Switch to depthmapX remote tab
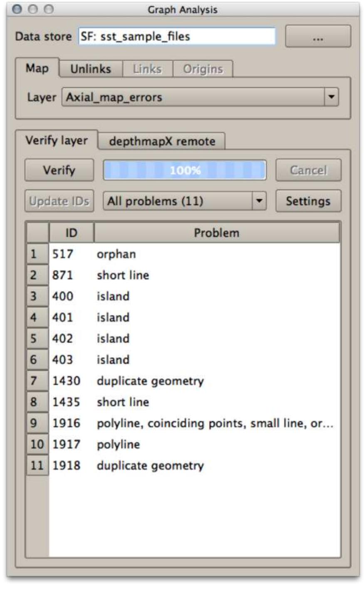 pos(162,141)
